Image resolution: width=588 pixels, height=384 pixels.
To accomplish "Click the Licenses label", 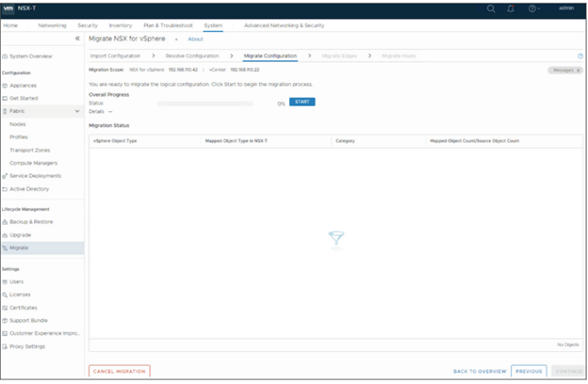I will (20, 295).
